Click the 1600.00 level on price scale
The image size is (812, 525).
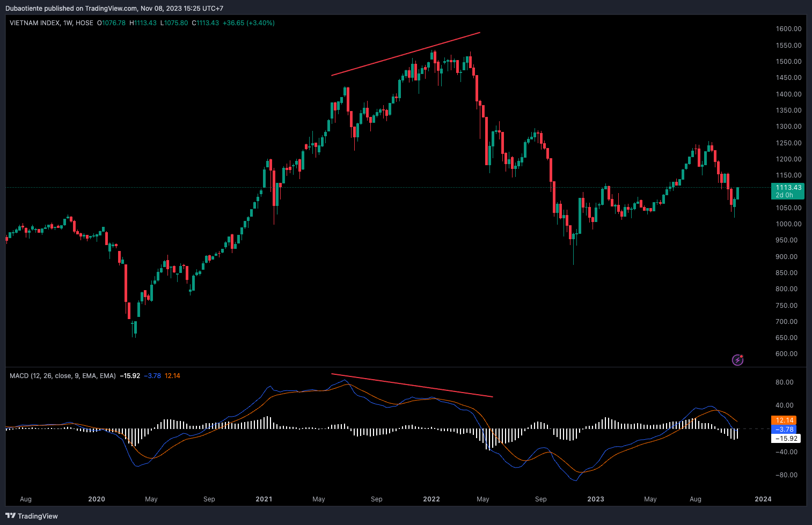click(x=788, y=29)
